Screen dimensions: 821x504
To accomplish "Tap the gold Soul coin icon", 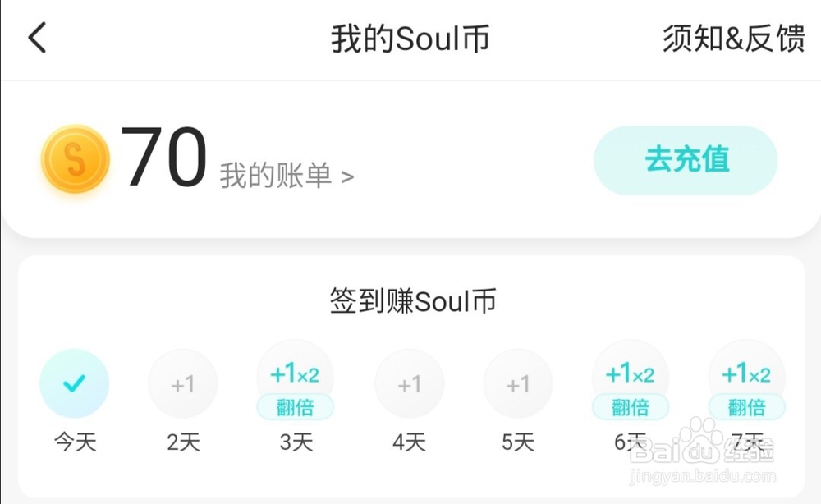I will click(x=76, y=158).
